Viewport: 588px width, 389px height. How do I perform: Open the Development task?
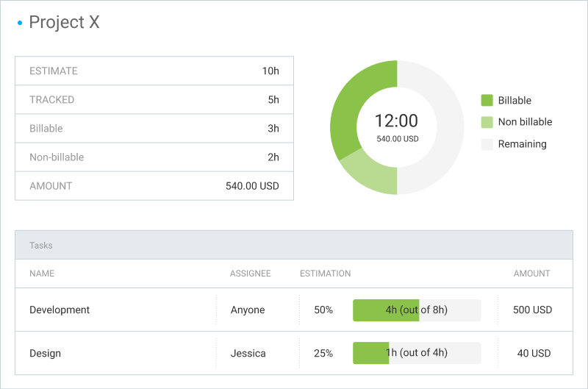[60, 310]
